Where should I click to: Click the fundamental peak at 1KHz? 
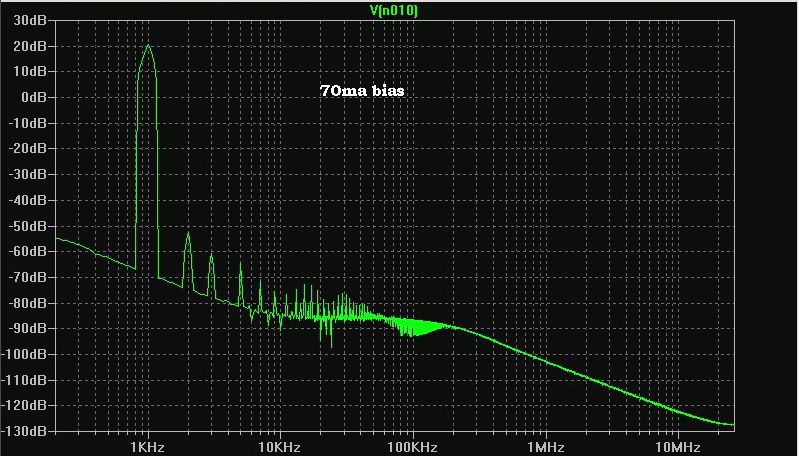click(x=148, y=46)
